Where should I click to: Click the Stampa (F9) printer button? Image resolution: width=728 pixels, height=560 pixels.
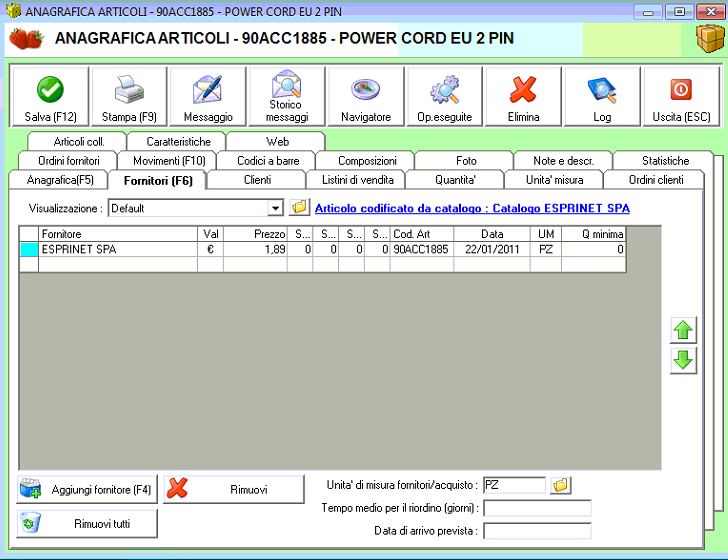[x=129, y=97]
